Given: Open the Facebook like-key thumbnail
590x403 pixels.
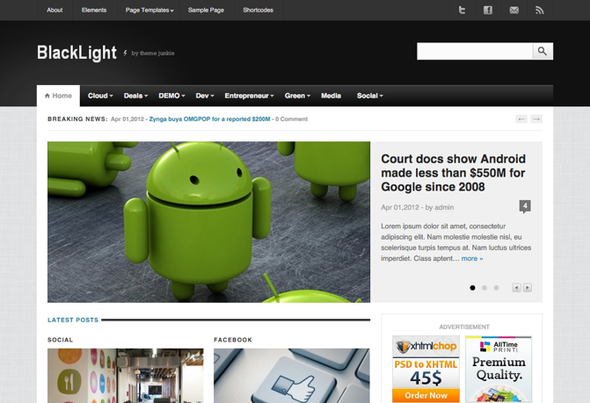Looking at the screenshot, I should coord(292,376).
